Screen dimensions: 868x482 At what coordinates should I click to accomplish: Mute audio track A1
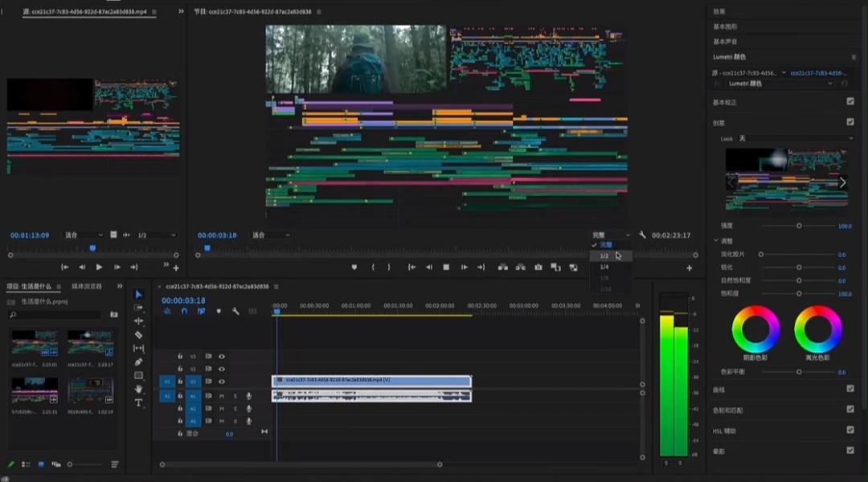222,396
